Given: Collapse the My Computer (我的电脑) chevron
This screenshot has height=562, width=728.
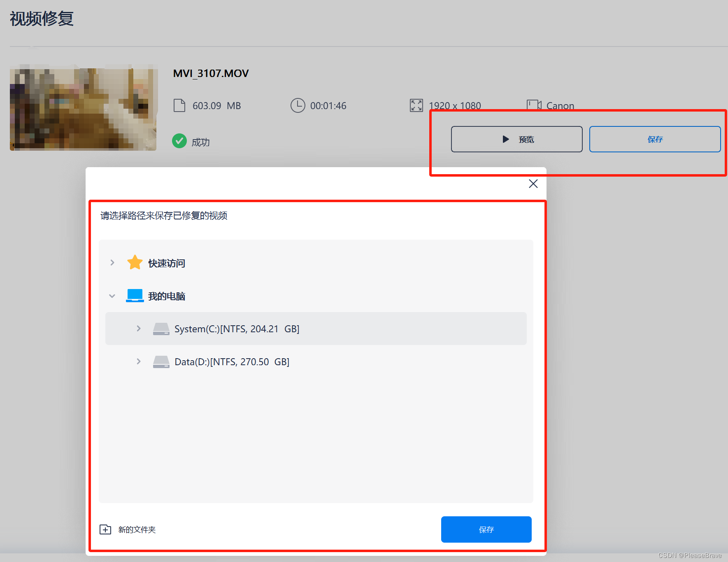Looking at the screenshot, I should [112, 296].
